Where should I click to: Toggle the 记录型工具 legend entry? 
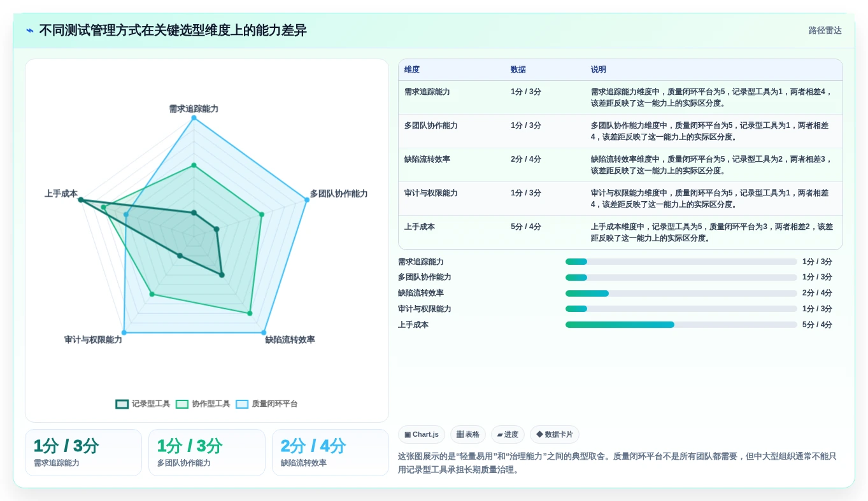click(143, 404)
